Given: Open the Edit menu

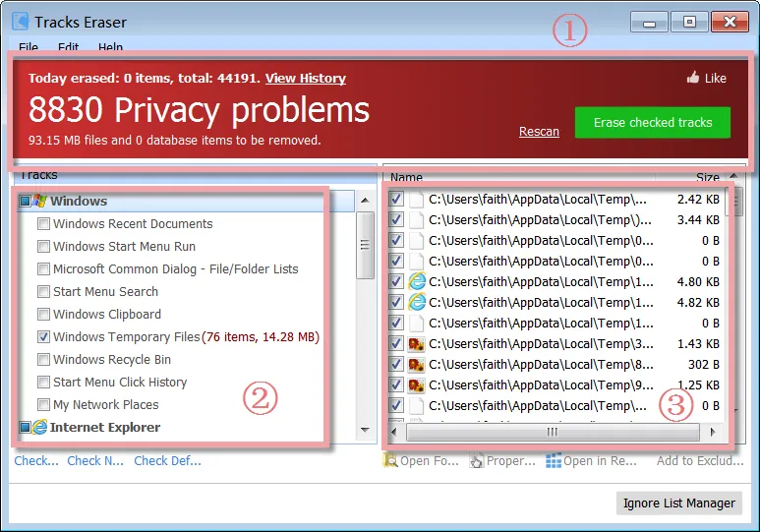Looking at the screenshot, I should [x=68, y=47].
